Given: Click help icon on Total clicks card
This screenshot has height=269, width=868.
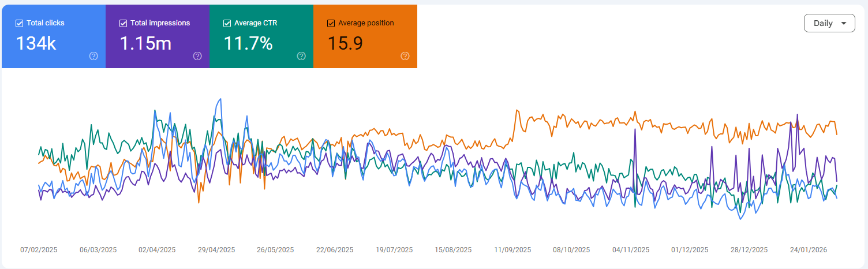Looking at the screenshot, I should 93,56.
